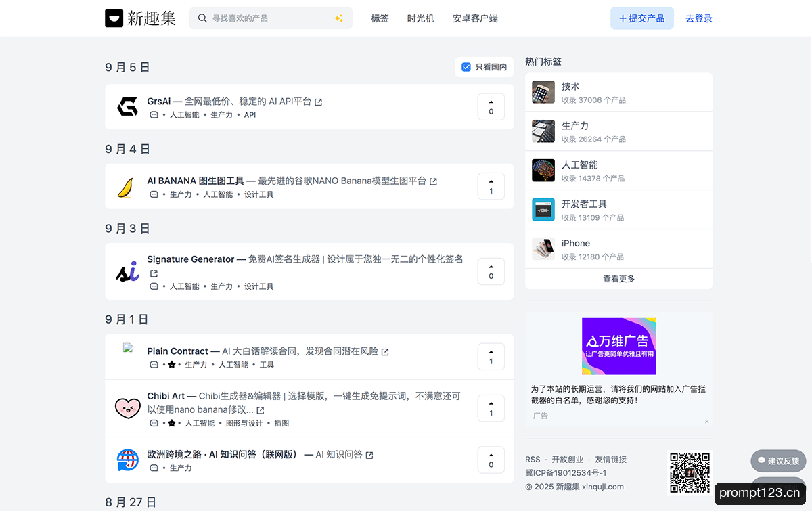
Task: Focus the 寻找喜欢的产品 search field
Action: pos(271,18)
